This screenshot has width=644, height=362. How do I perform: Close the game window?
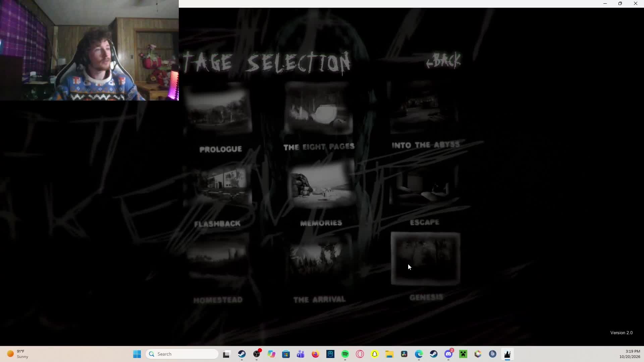(x=636, y=4)
